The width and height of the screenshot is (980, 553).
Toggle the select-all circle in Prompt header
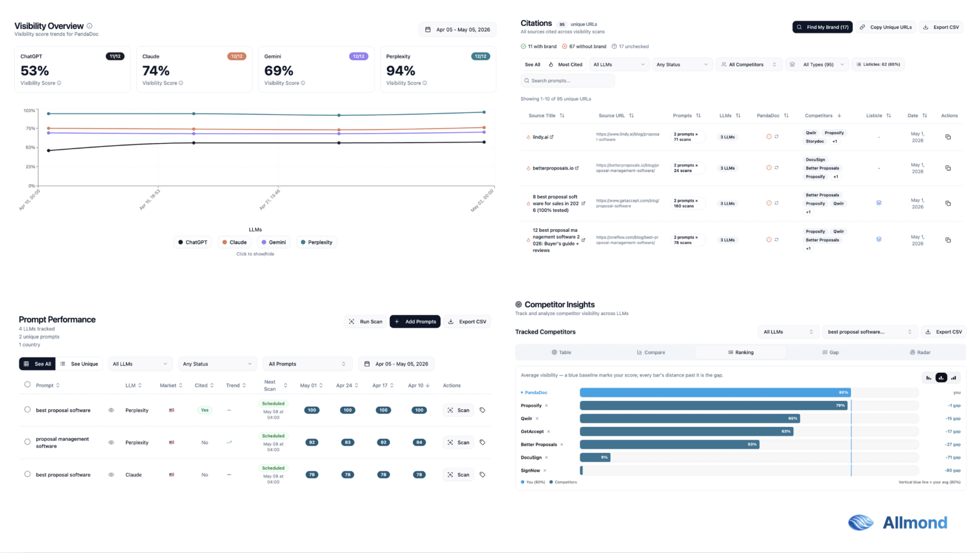point(28,384)
